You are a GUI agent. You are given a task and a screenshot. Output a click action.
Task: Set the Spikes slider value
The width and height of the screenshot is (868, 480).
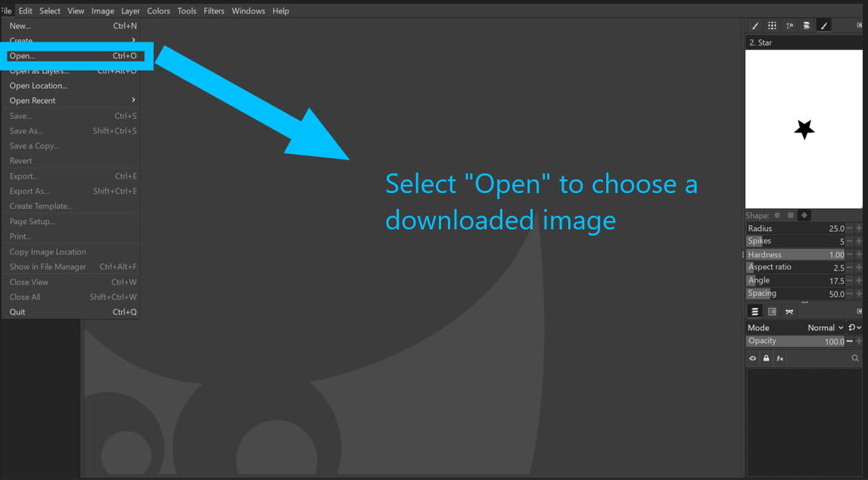point(795,241)
